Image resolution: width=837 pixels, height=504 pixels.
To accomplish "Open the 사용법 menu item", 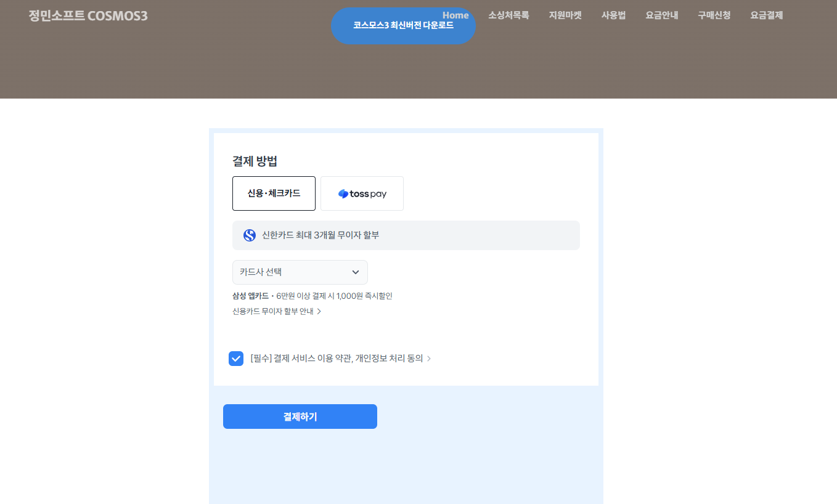I will pos(613,15).
